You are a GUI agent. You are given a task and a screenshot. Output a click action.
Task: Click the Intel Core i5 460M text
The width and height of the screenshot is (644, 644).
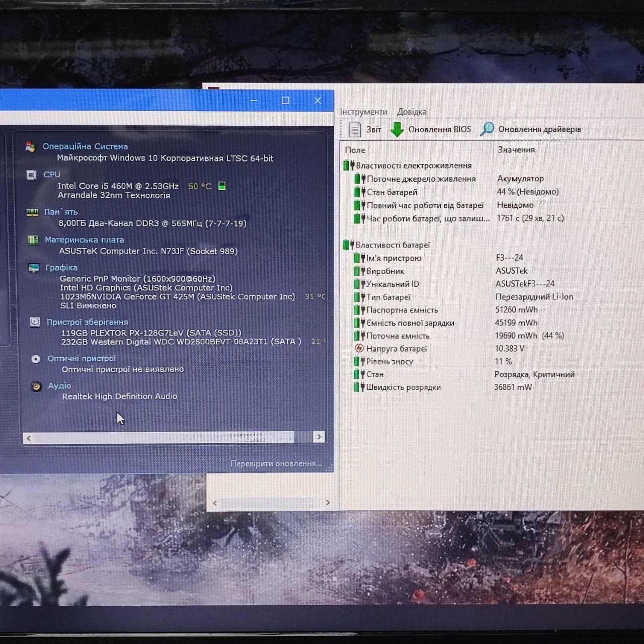tap(118, 186)
